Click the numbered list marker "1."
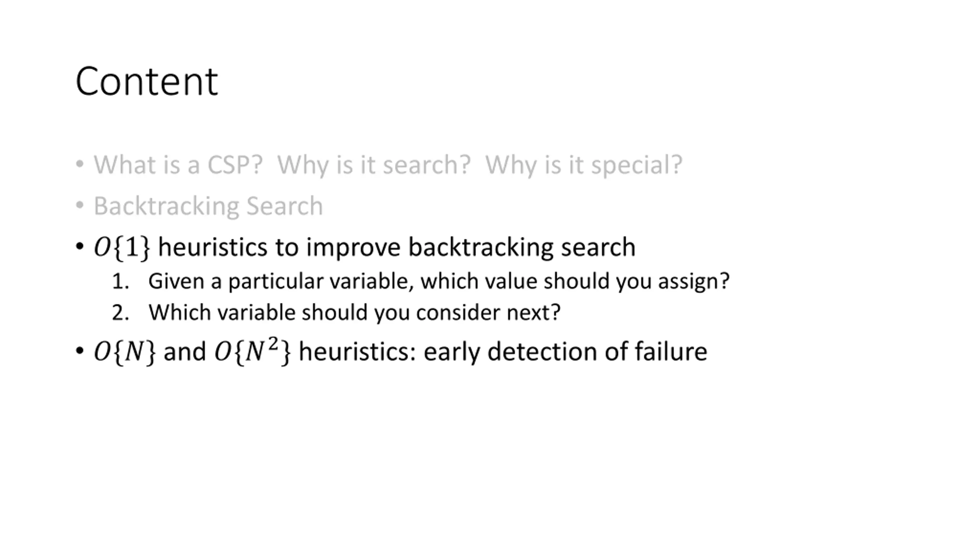This screenshot has width=980, height=551. tap(121, 282)
